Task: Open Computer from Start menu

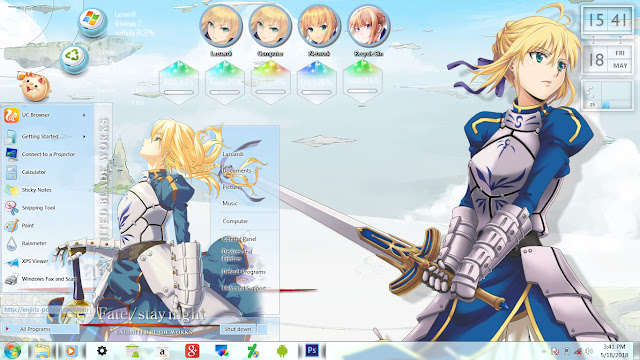Action: coord(235,221)
